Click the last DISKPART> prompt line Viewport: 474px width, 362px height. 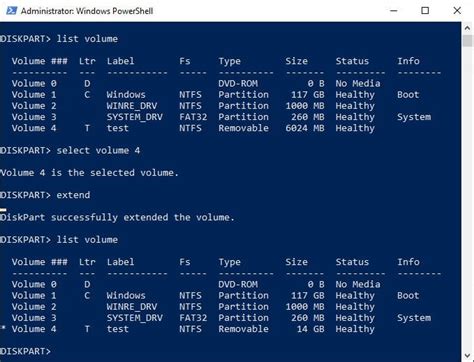coord(25,351)
